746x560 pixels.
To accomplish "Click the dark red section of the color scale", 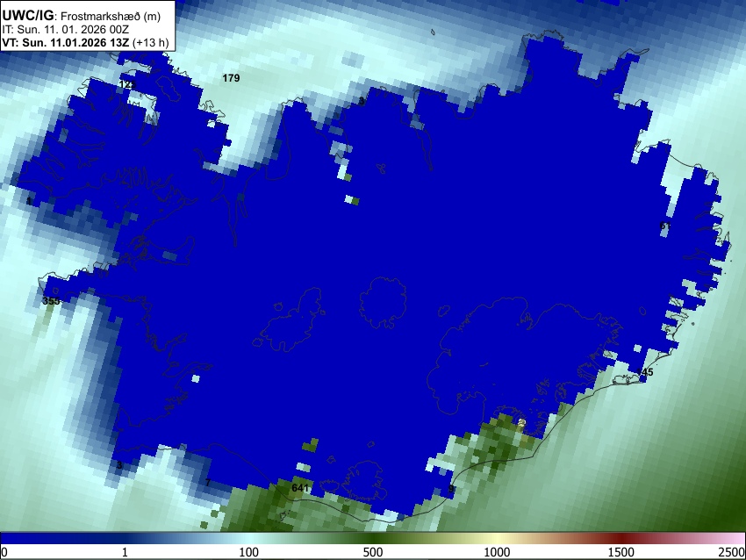I will [621, 538].
